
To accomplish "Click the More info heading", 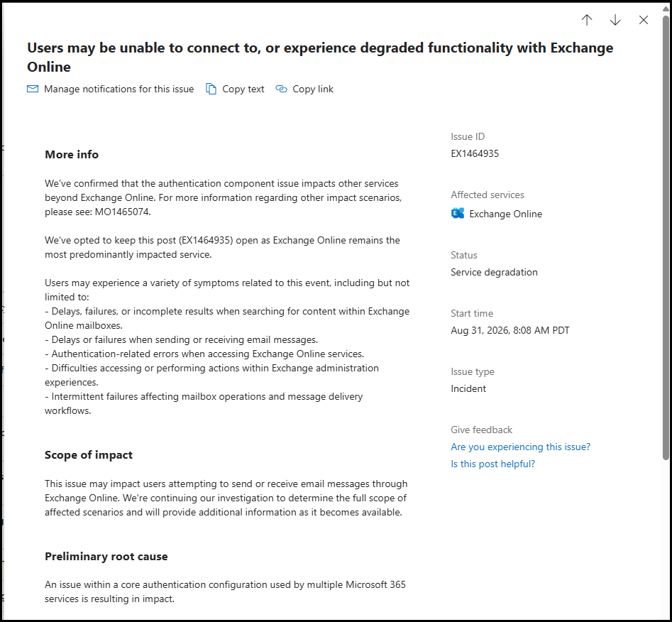I will (x=72, y=154).
